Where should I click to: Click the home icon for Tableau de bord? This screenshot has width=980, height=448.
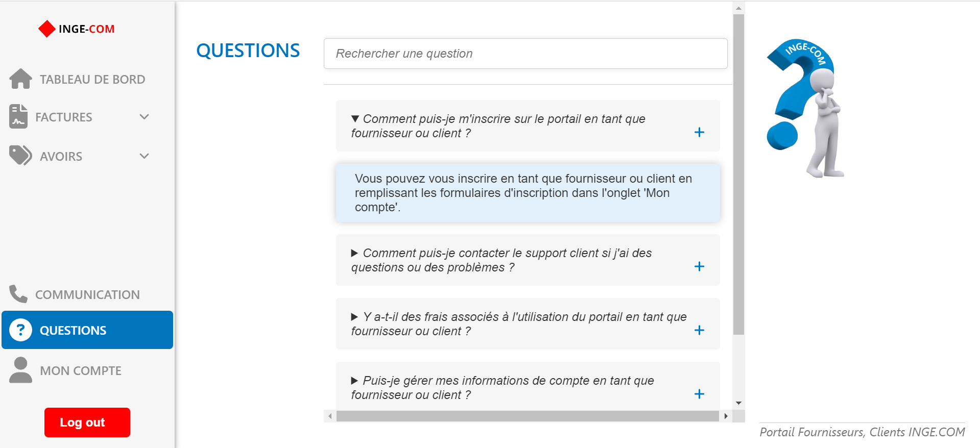pyautogui.click(x=20, y=79)
